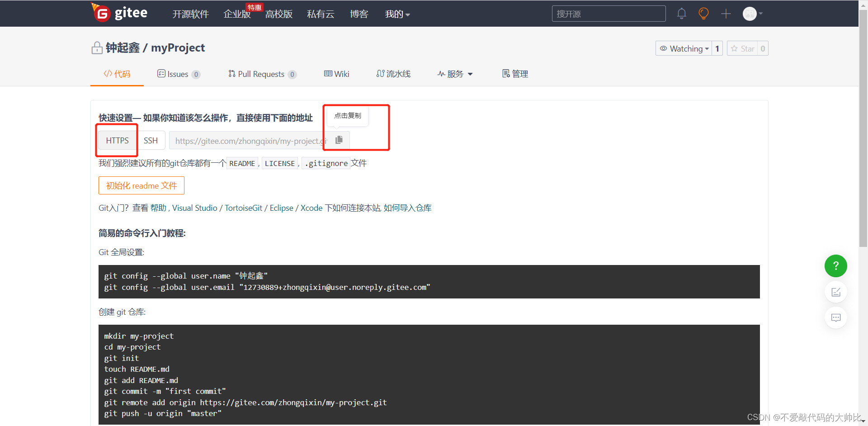Open the floating help question mark
868x426 pixels.
click(x=835, y=266)
